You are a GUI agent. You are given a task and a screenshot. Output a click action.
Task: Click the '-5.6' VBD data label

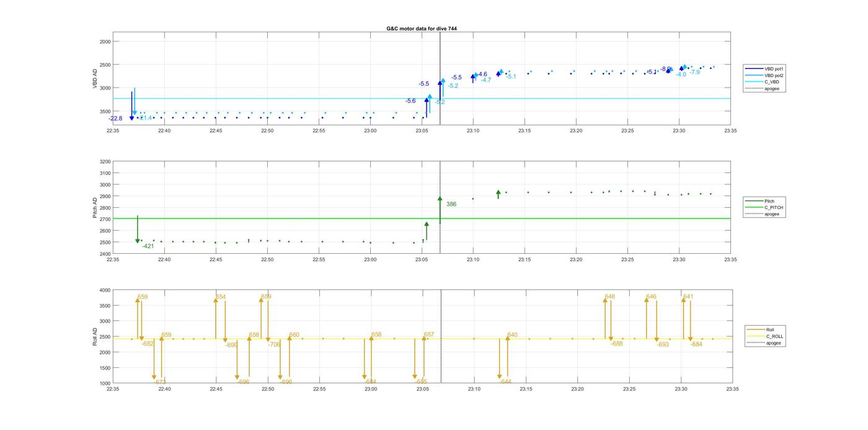pos(410,101)
